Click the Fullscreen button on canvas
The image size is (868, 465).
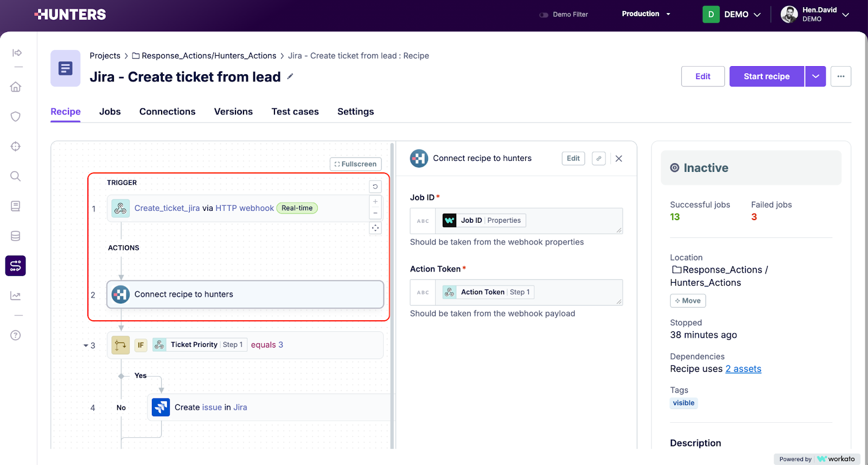356,164
